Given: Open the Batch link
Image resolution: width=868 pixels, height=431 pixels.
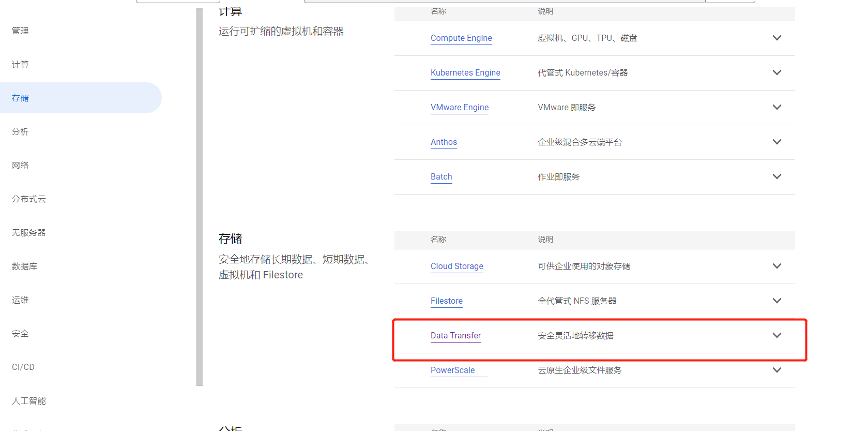Looking at the screenshot, I should pyautogui.click(x=441, y=177).
